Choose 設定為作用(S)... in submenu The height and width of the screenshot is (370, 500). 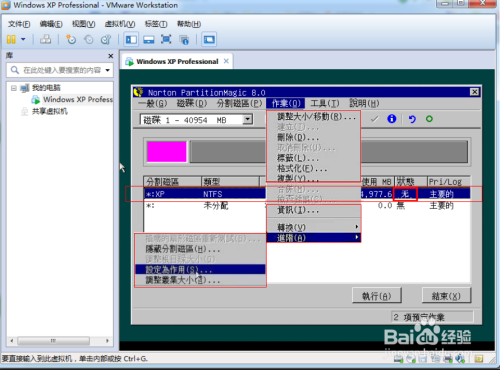[x=200, y=269]
